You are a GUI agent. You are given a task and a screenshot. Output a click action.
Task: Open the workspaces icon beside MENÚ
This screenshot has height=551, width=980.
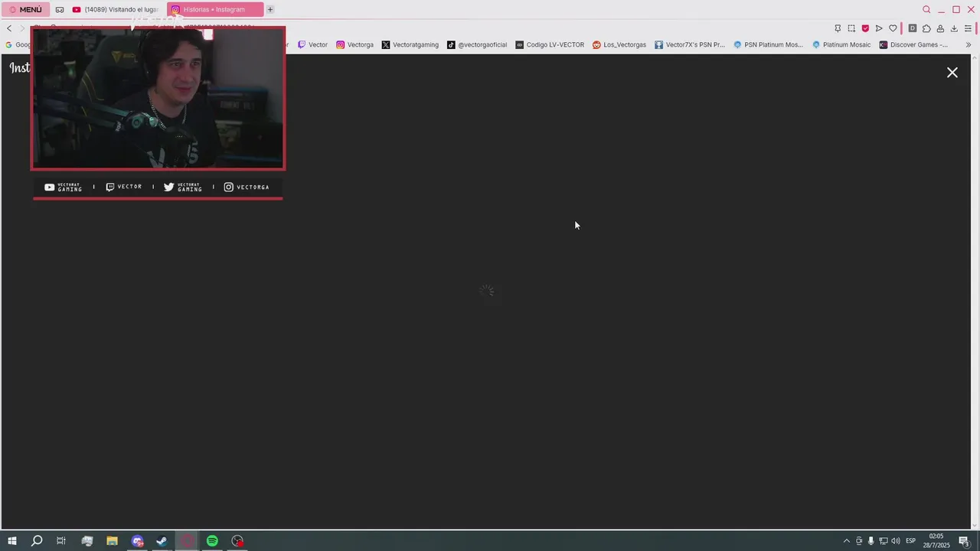pos(60,10)
